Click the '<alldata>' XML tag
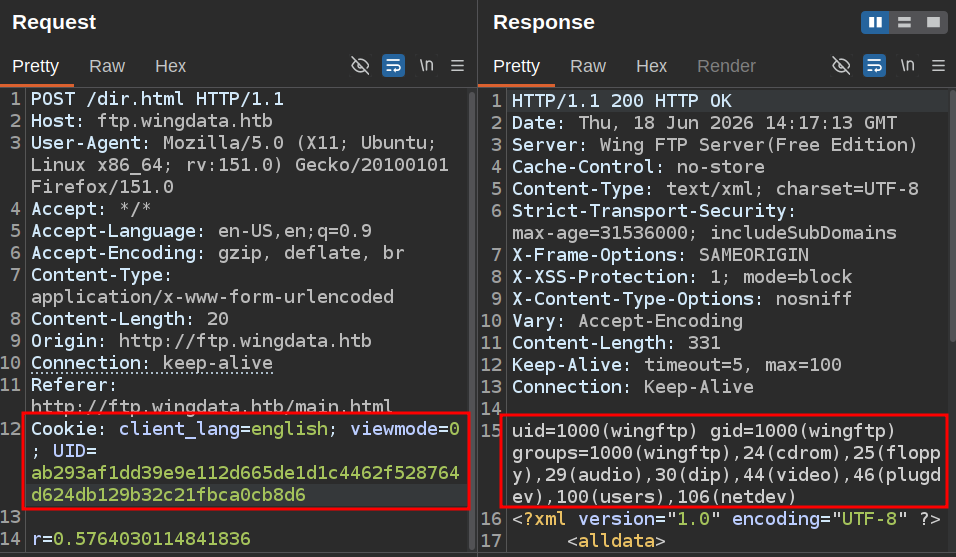This screenshot has width=956, height=557. pyautogui.click(x=616, y=541)
